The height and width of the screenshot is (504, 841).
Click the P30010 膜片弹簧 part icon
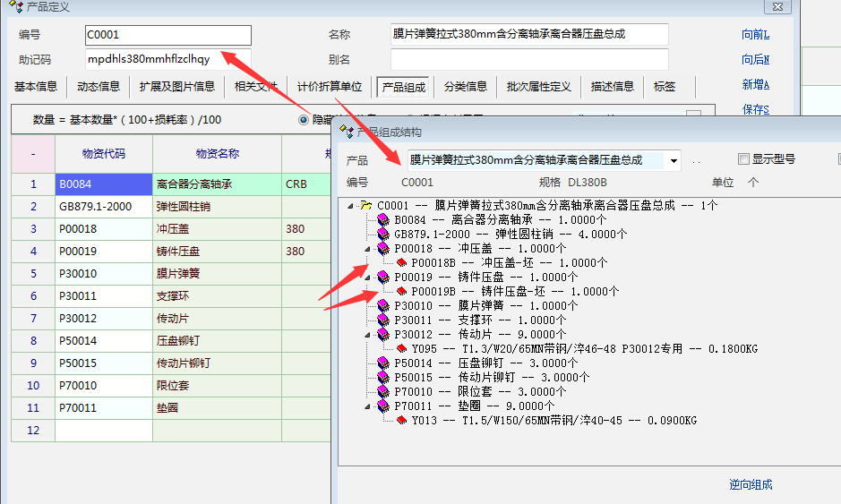pyautogui.click(x=383, y=306)
